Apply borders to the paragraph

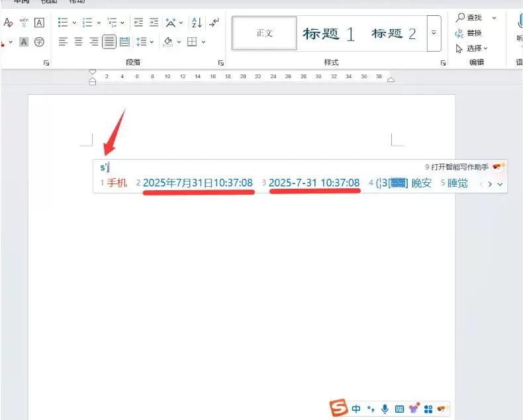click(x=192, y=42)
